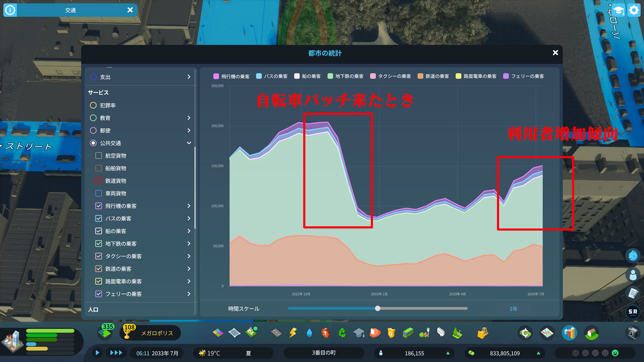Open the public transportation bus menu
644x362 pixels.
point(408,333)
